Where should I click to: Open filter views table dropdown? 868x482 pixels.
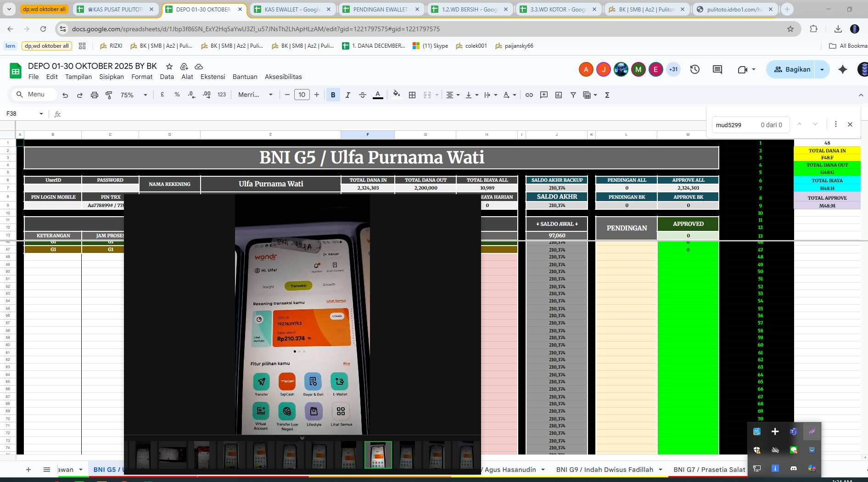pyautogui.click(x=590, y=95)
